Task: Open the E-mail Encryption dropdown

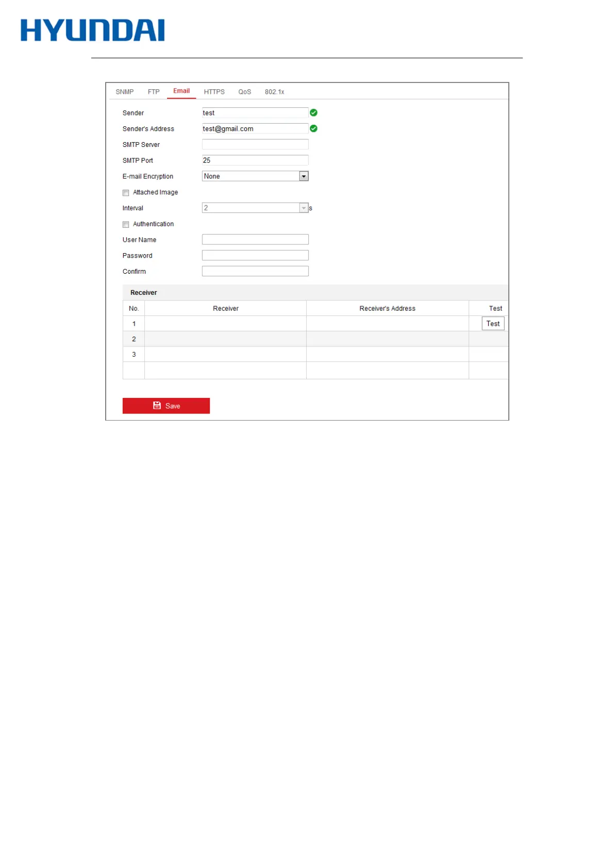Action: [x=255, y=176]
